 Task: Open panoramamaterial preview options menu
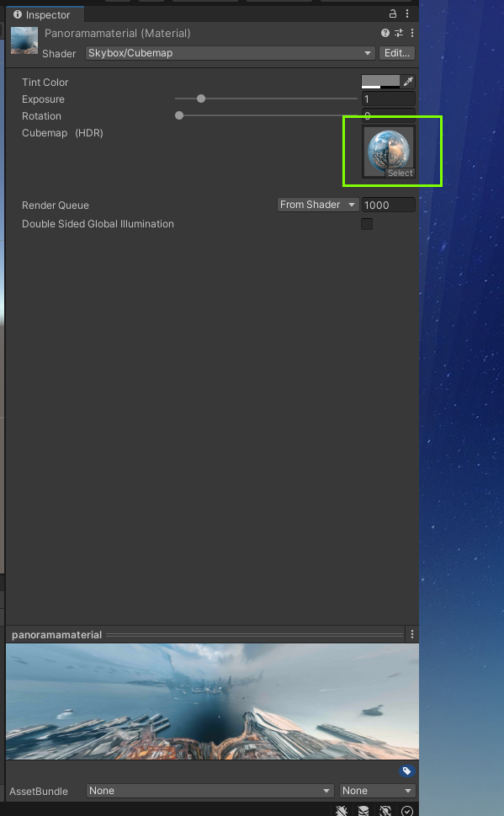412,634
